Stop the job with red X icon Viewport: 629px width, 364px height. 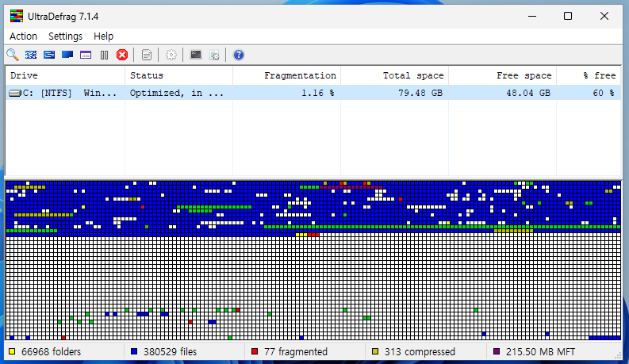122,55
